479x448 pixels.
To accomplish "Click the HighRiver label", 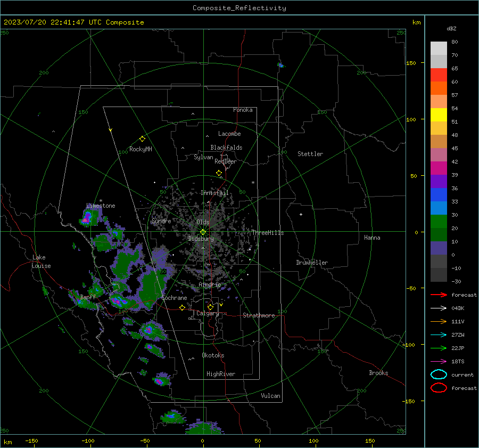I will coord(221,374).
